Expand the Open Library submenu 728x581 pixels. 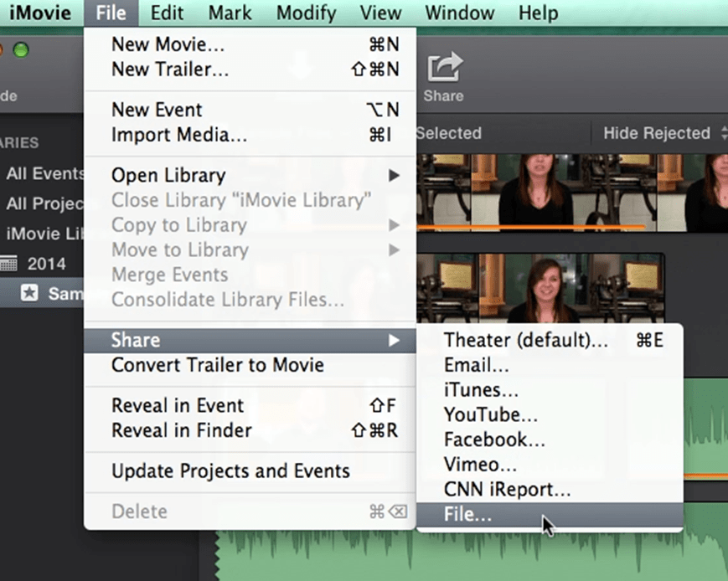pyautogui.click(x=250, y=176)
